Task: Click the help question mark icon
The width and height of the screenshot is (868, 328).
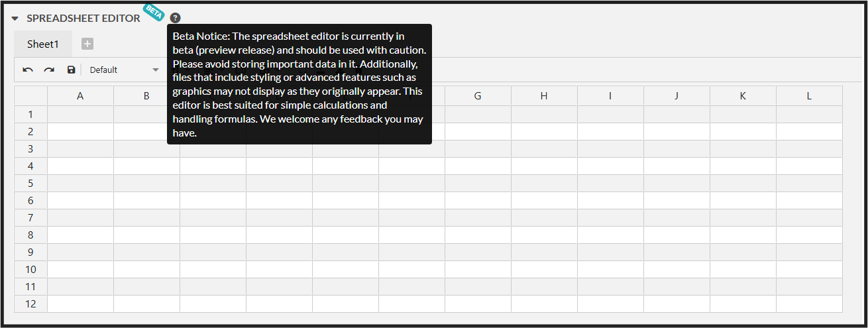Action: click(175, 18)
